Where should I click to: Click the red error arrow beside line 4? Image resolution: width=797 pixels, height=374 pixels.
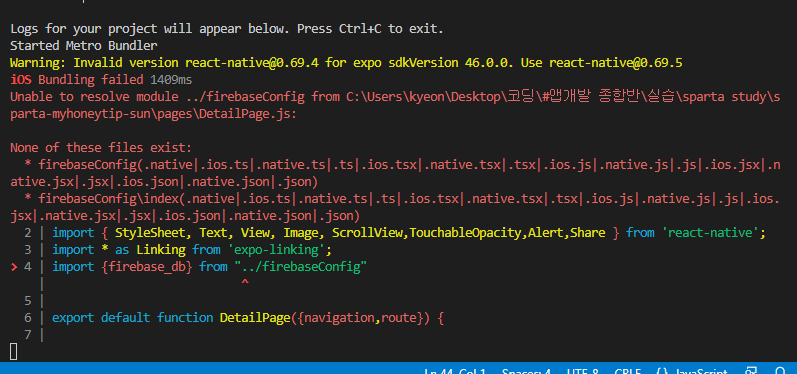pos(14,267)
